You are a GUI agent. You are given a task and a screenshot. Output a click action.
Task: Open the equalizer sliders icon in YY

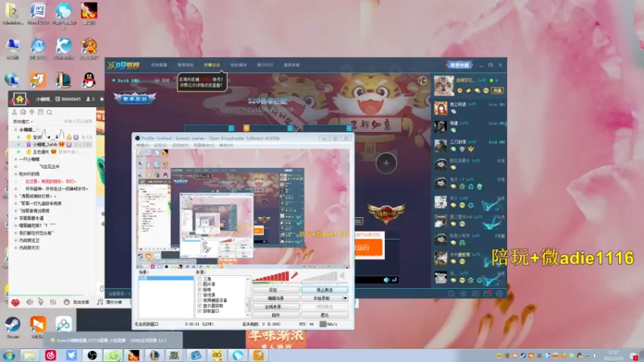click(x=53, y=302)
